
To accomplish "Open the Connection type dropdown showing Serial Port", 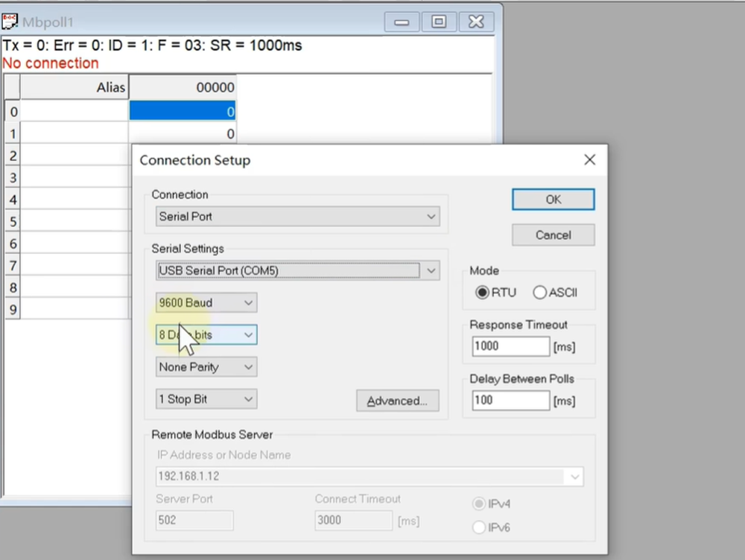I will point(298,217).
